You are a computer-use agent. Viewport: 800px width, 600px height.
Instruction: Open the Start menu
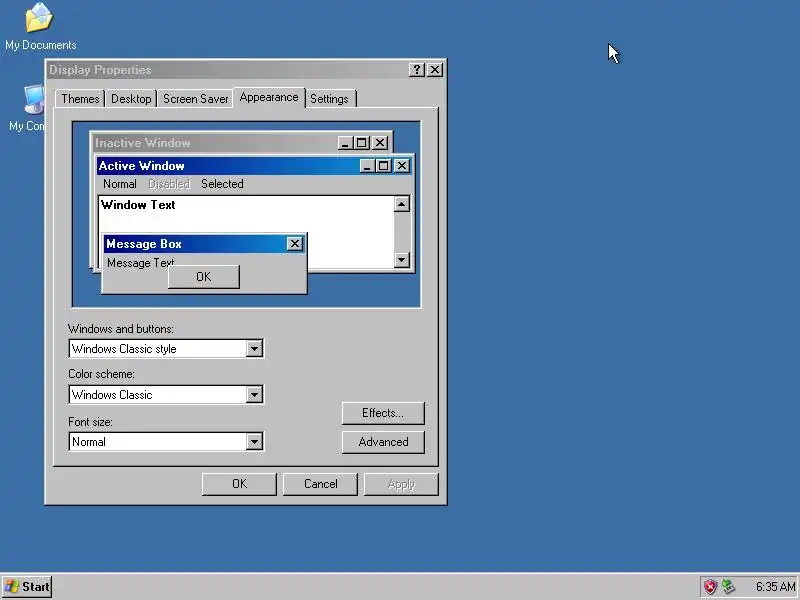point(27,587)
